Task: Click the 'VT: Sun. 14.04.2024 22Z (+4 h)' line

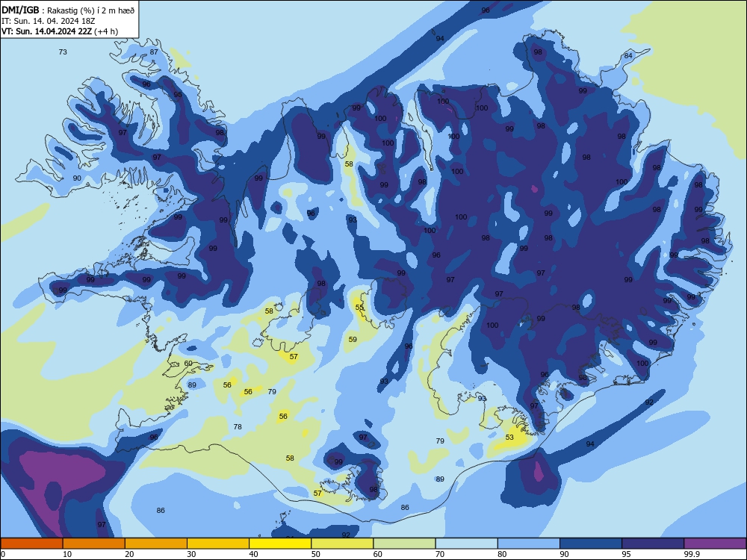Action: point(60,31)
